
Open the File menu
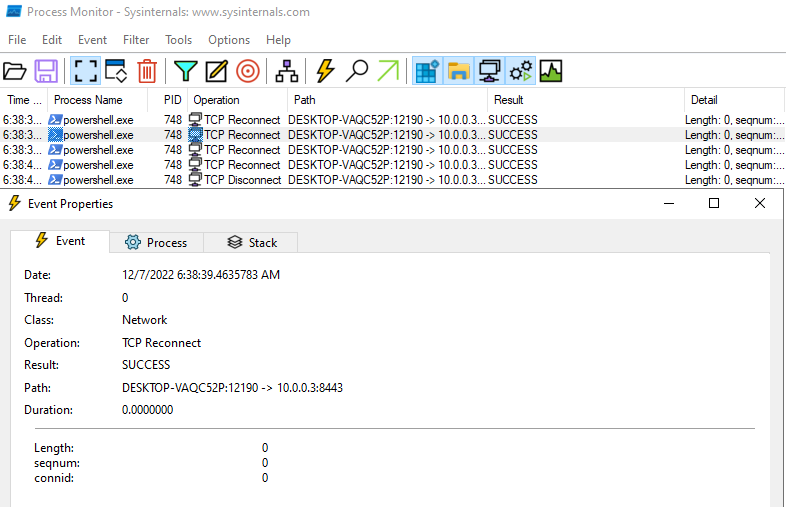[x=17, y=40]
